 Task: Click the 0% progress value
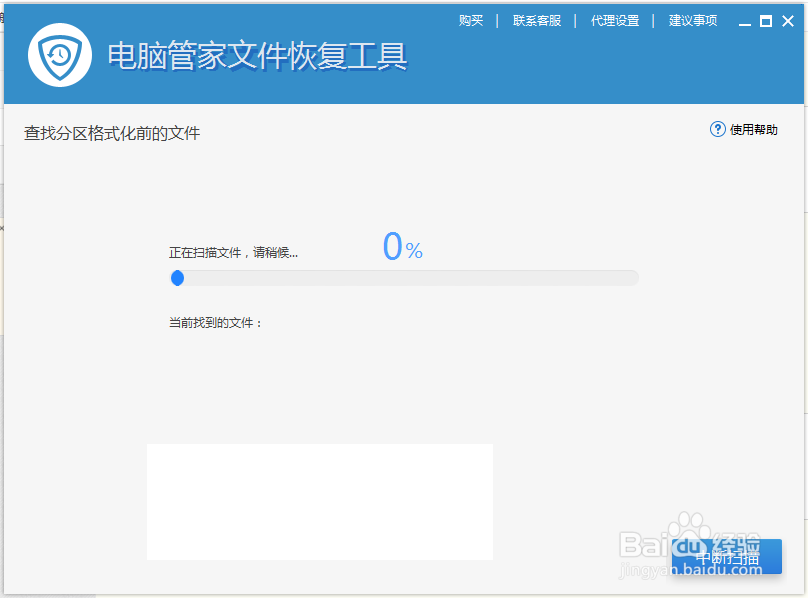click(x=402, y=246)
